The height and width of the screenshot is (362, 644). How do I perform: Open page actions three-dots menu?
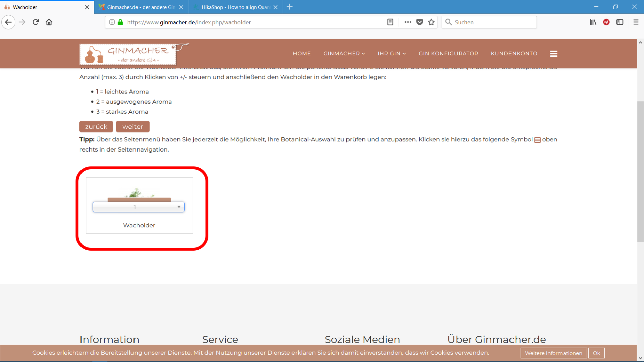click(x=408, y=22)
